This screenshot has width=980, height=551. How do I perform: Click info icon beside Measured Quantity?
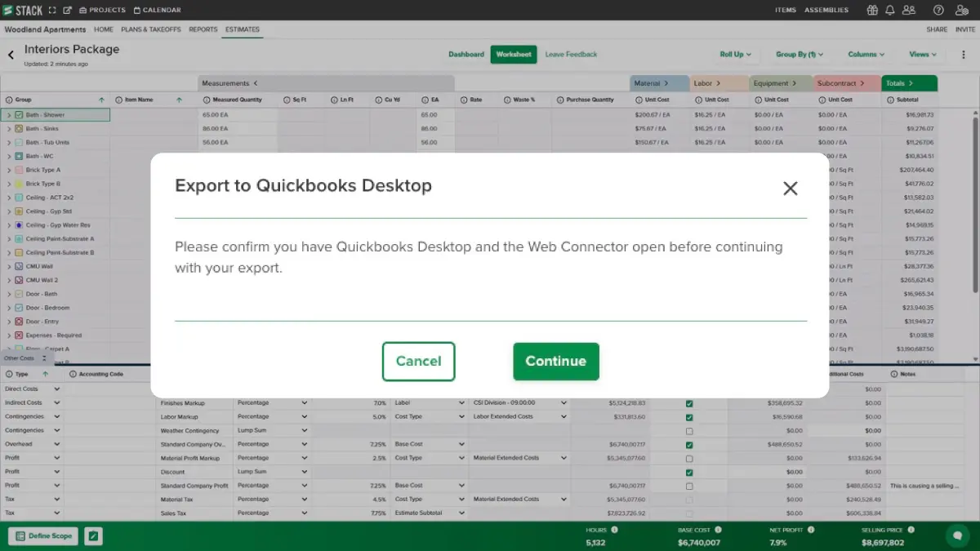click(207, 100)
